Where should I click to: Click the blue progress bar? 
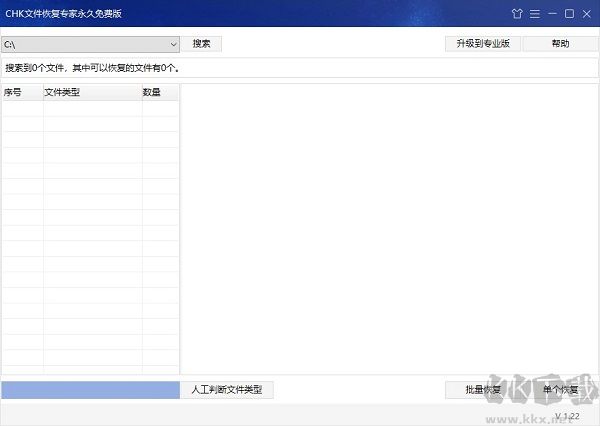click(91, 390)
